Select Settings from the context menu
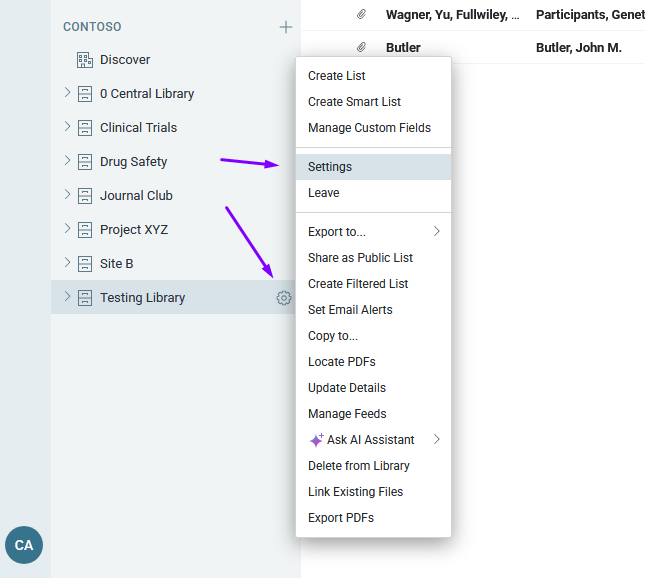The width and height of the screenshot is (645, 578). (x=330, y=167)
